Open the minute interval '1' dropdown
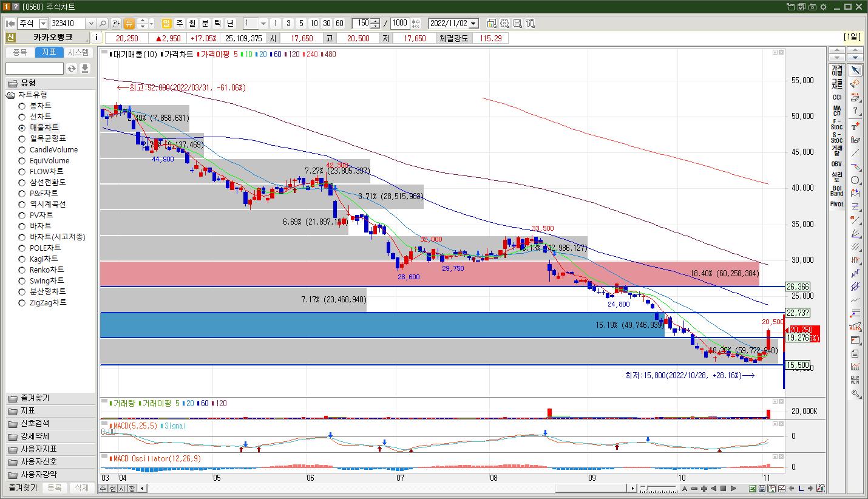Screen dimensions: 868x499 [263, 23]
